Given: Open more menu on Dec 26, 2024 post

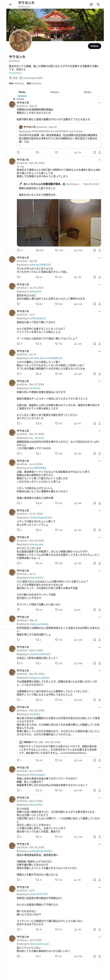Looking at the screenshot, I should 99,160.
